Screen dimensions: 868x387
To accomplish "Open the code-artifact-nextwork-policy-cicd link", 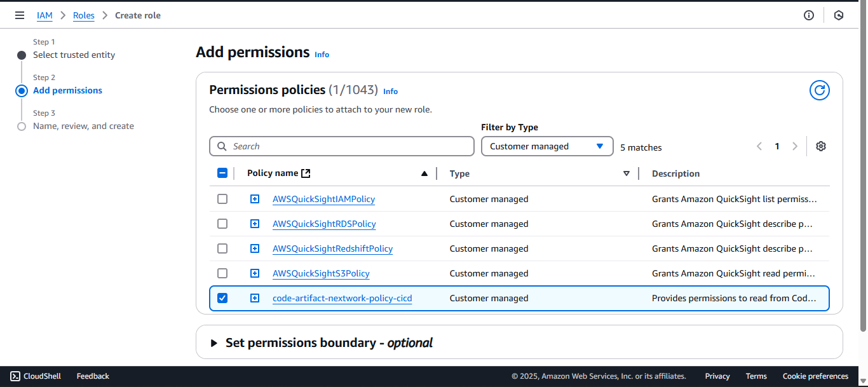I will tap(342, 298).
